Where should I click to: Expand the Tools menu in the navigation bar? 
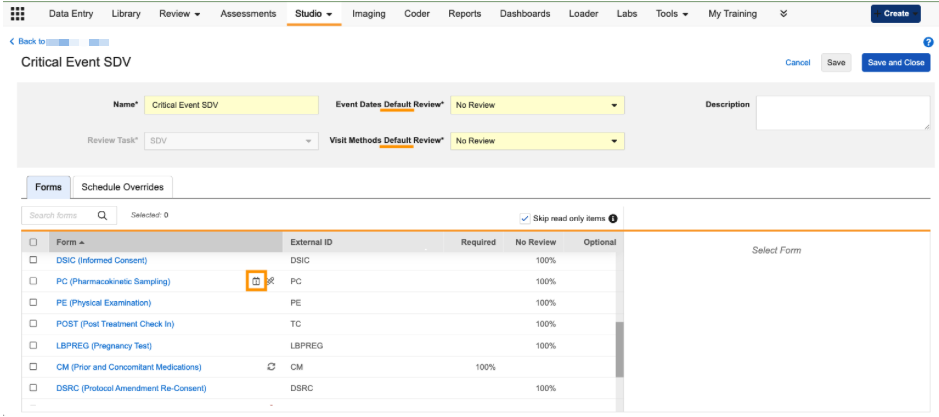(x=672, y=14)
